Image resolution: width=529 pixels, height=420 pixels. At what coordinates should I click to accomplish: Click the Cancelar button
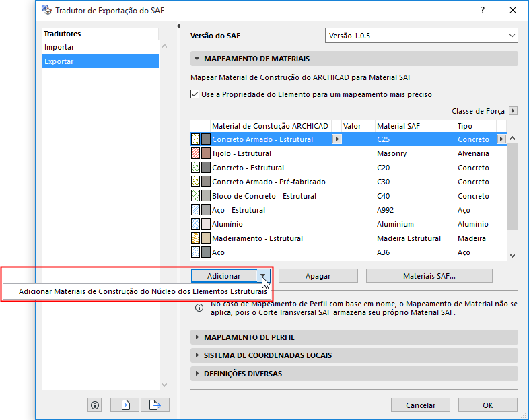pos(421,405)
